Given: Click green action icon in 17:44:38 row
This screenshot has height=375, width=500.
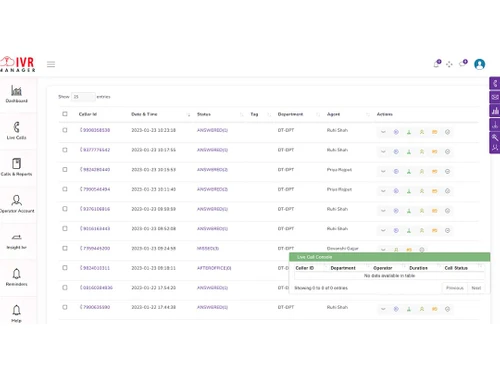Looking at the screenshot, I should point(409,309).
